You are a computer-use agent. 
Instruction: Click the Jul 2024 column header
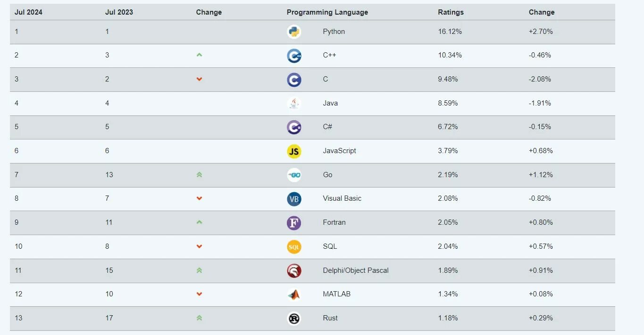click(x=28, y=12)
